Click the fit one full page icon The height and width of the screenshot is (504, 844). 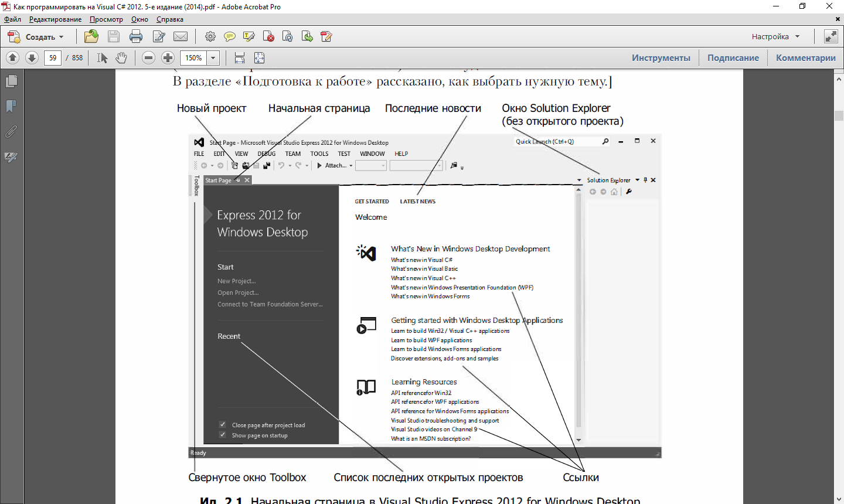click(x=259, y=57)
